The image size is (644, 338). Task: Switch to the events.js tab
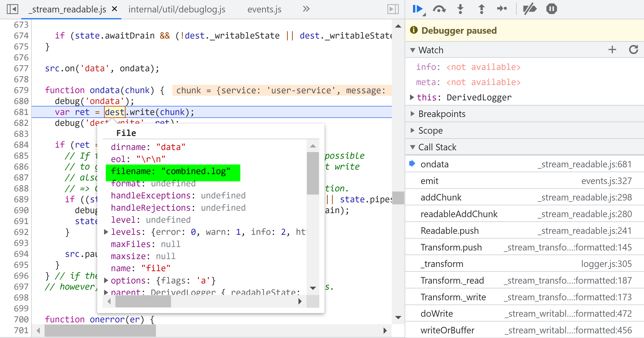pos(264,9)
